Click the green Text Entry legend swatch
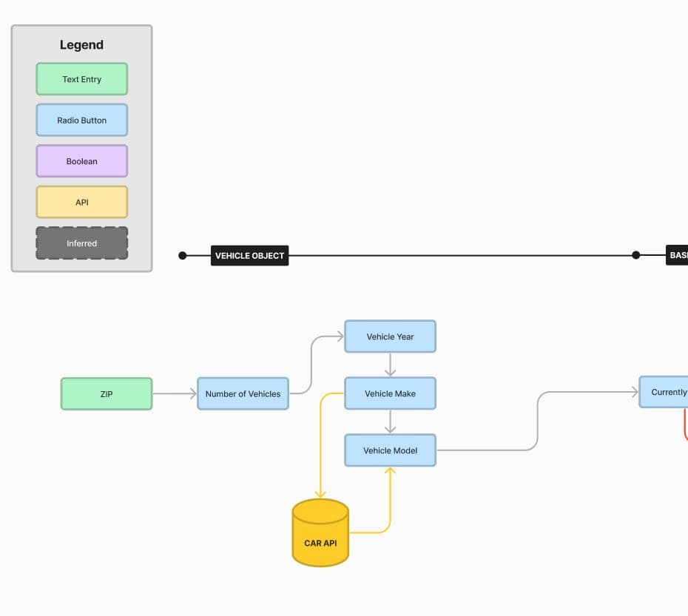 81,79
